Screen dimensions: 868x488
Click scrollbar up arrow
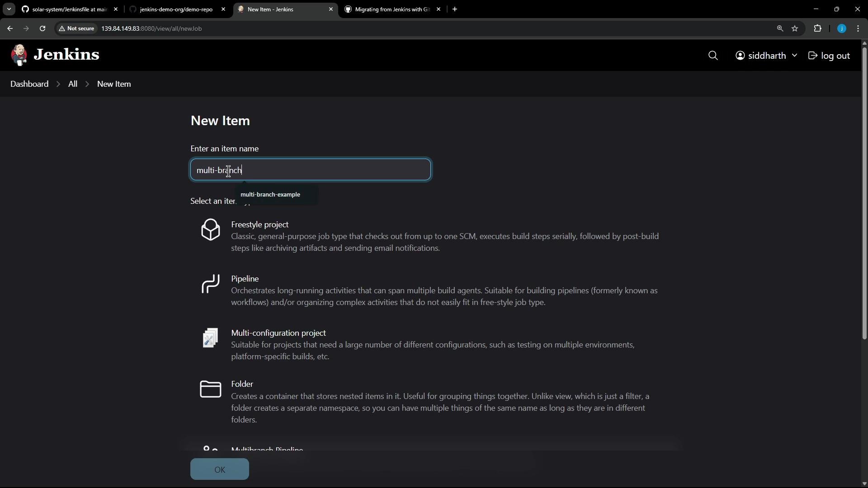tap(864, 43)
